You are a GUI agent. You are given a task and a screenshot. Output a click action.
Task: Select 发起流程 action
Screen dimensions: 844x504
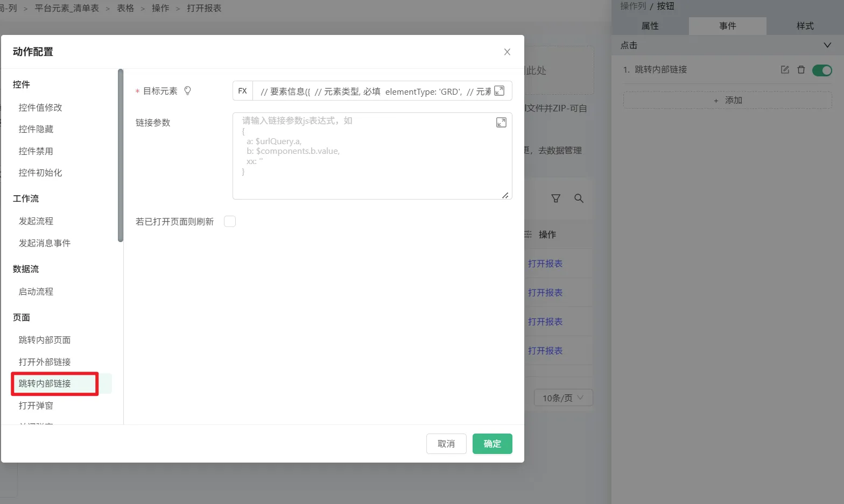(36, 221)
